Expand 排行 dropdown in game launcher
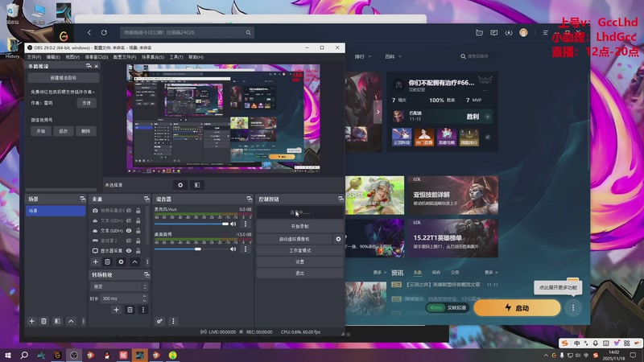644x362 pixels. click(x=363, y=56)
